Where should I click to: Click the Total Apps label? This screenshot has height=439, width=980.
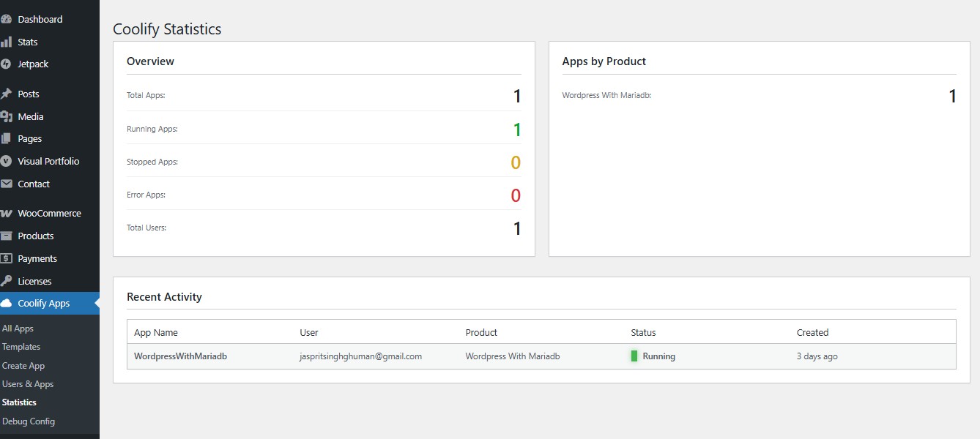click(146, 95)
